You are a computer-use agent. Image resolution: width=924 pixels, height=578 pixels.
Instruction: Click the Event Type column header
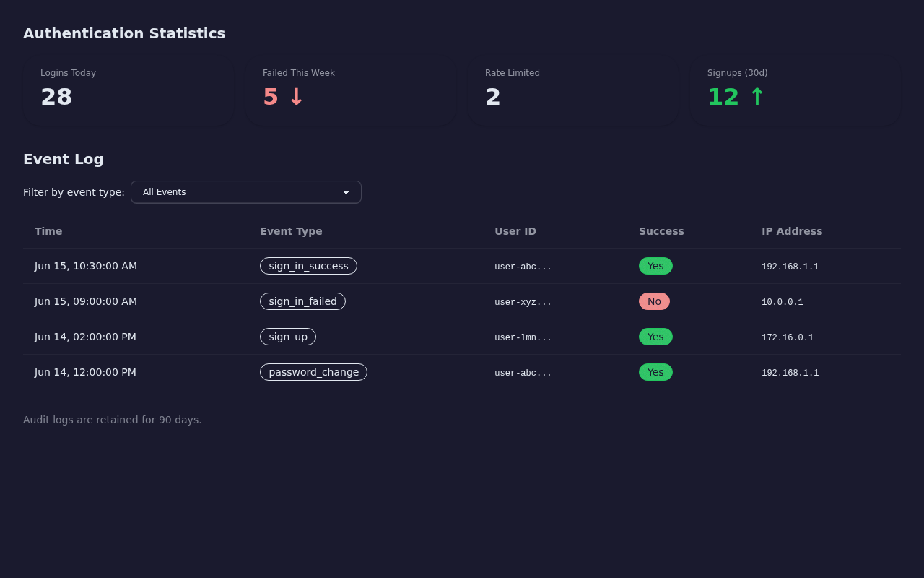coord(291,231)
